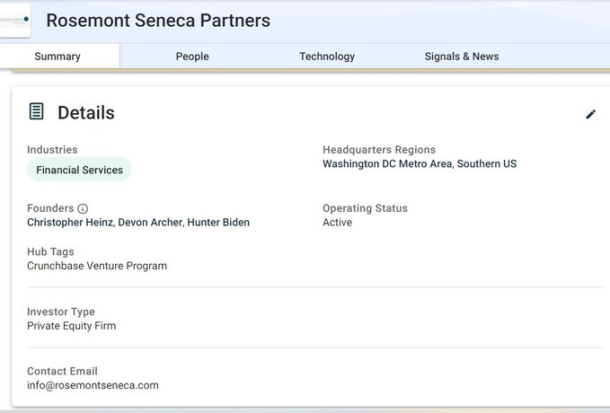Click the pencil edit icon in Details

coord(591,114)
